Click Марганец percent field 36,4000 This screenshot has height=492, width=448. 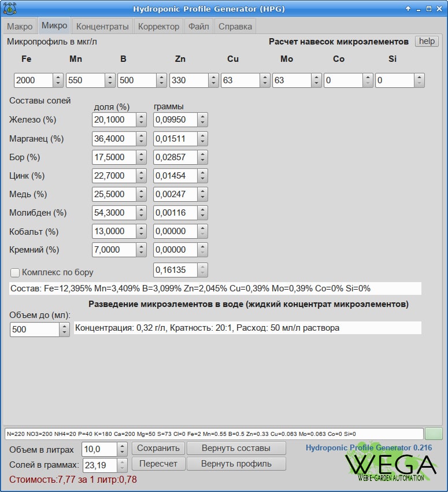coord(114,139)
